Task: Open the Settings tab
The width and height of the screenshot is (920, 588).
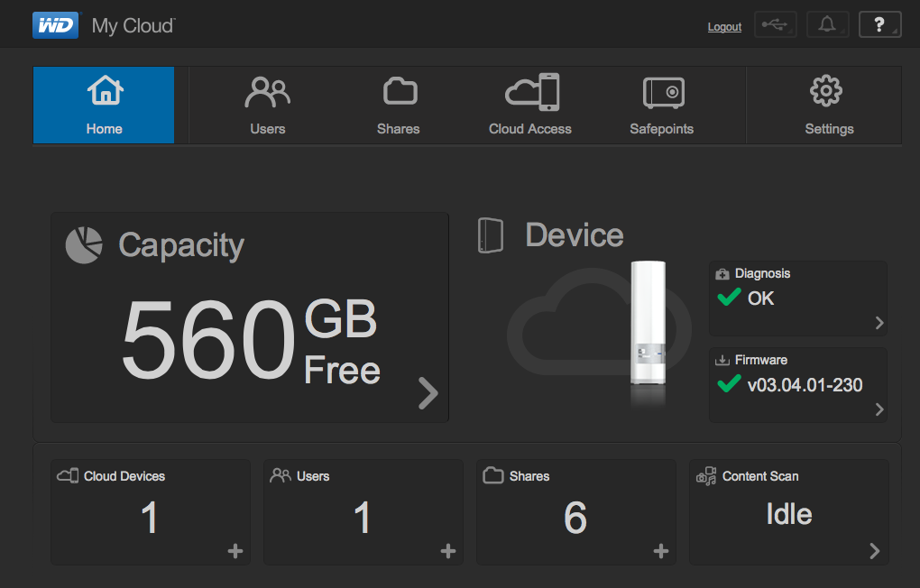Action: click(x=829, y=105)
